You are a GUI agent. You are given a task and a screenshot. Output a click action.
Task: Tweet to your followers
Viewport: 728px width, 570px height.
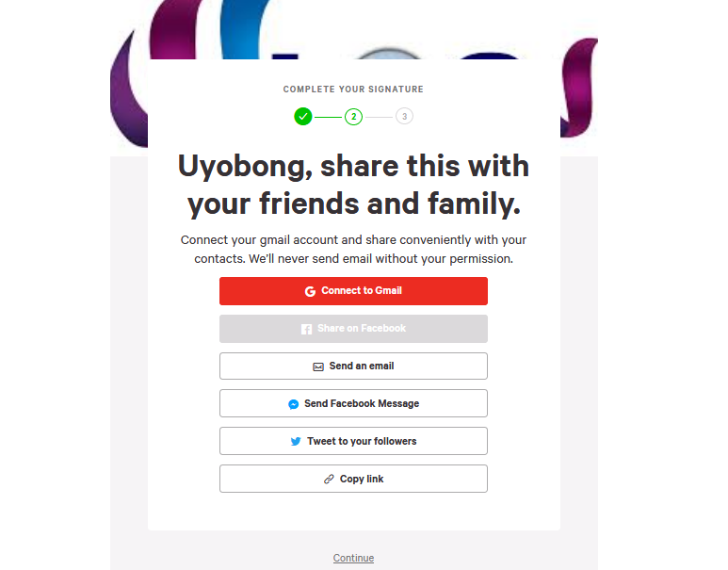click(353, 441)
